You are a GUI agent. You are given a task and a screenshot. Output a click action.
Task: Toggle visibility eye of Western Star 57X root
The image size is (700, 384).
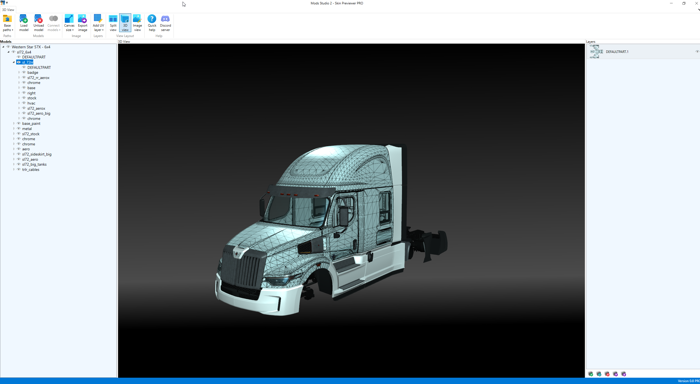(x=8, y=47)
